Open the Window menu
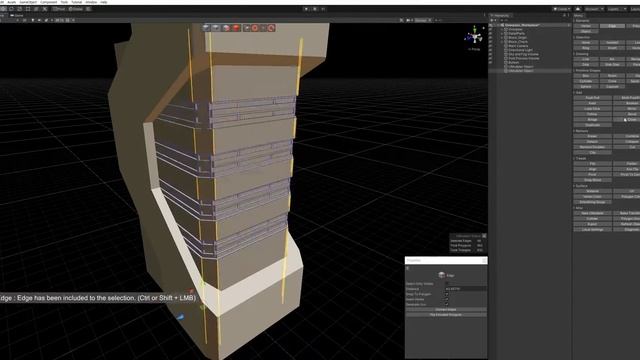Image resolution: width=640 pixels, height=360 pixels. [x=91, y=2]
